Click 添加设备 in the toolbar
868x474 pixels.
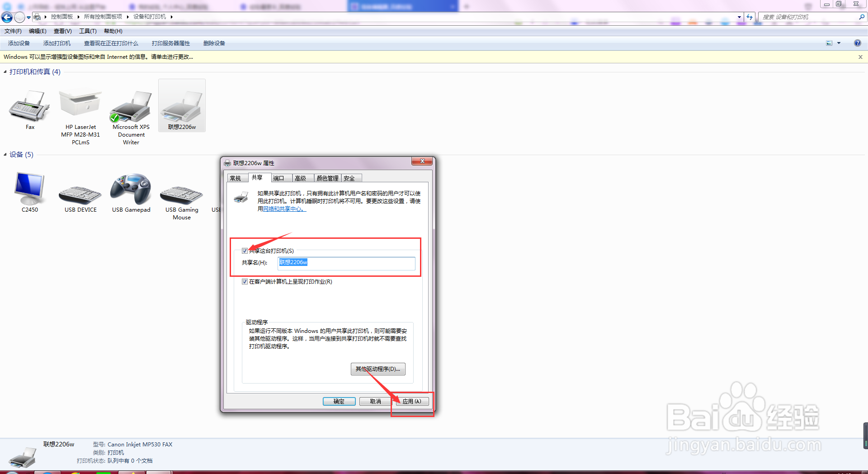point(19,43)
